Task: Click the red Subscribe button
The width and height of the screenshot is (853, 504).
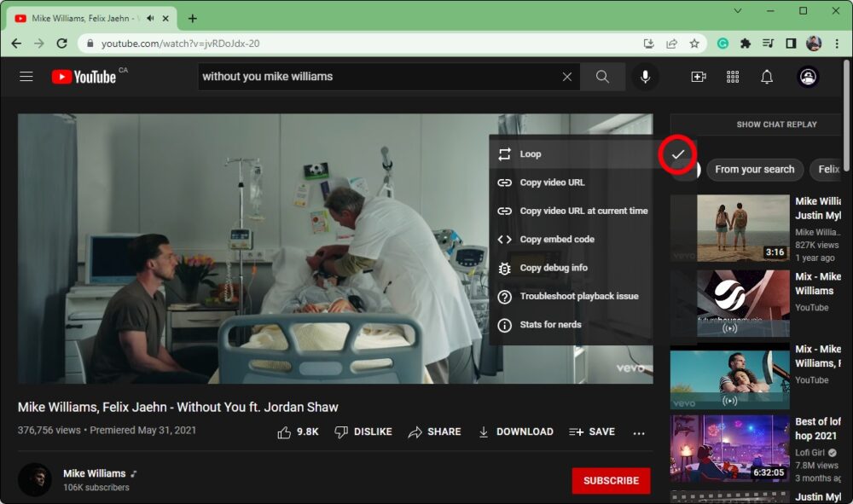Action: click(611, 481)
